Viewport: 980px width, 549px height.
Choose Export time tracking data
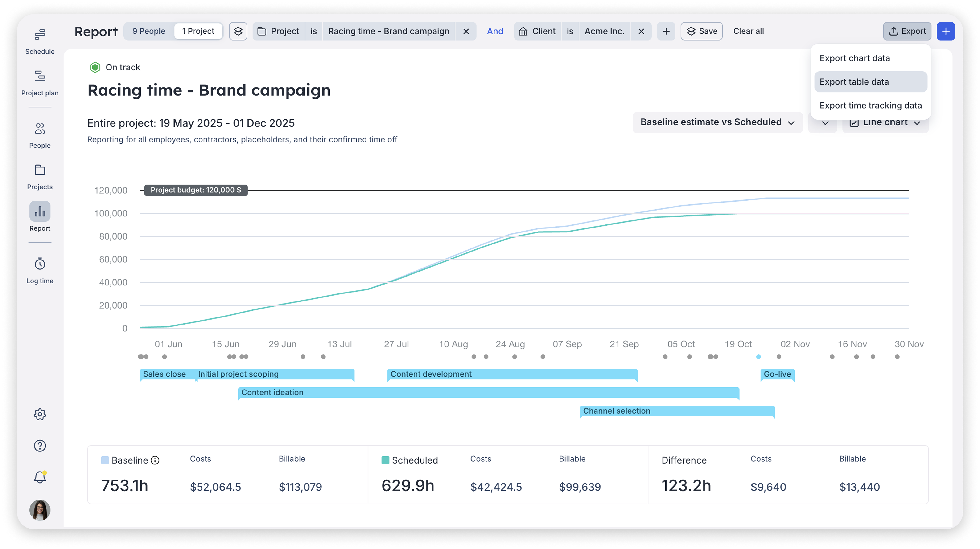pyautogui.click(x=870, y=105)
